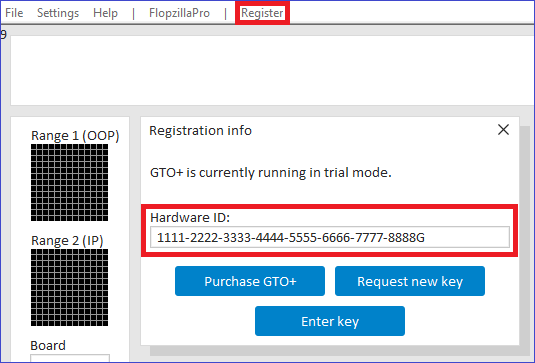Click the Request new key button
This screenshot has width=535, height=363.
click(x=410, y=281)
